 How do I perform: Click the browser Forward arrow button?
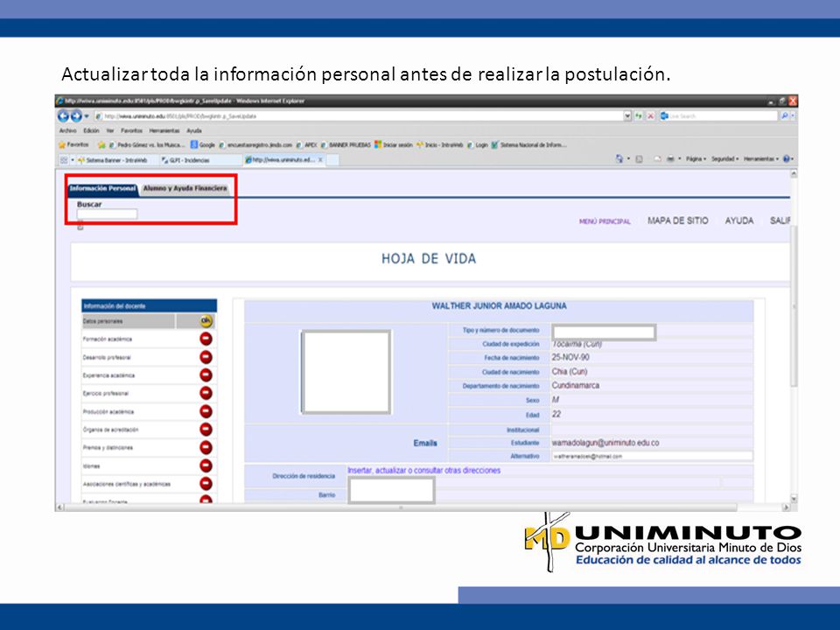(76, 115)
